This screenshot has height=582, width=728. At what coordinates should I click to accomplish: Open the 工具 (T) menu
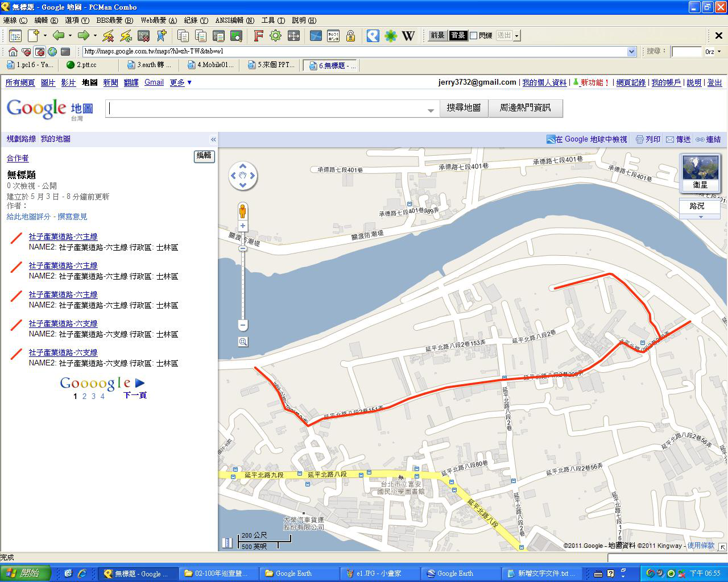(x=273, y=20)
